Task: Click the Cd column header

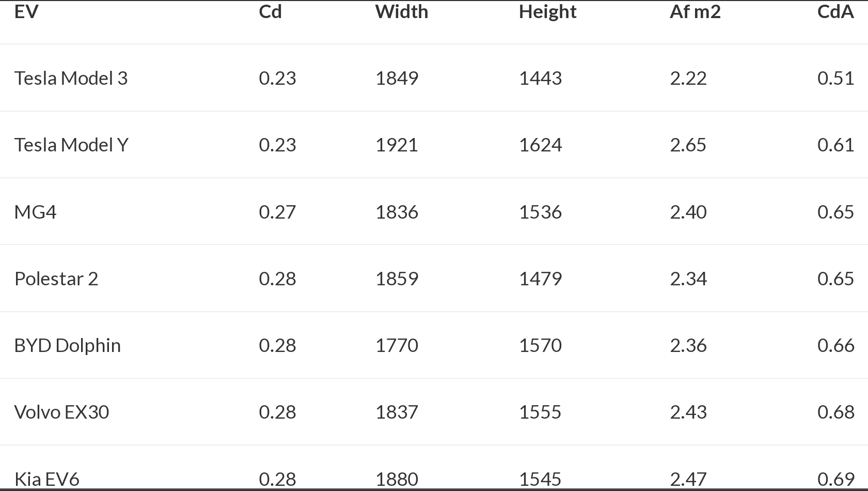Action: click(x=271, y=11)
